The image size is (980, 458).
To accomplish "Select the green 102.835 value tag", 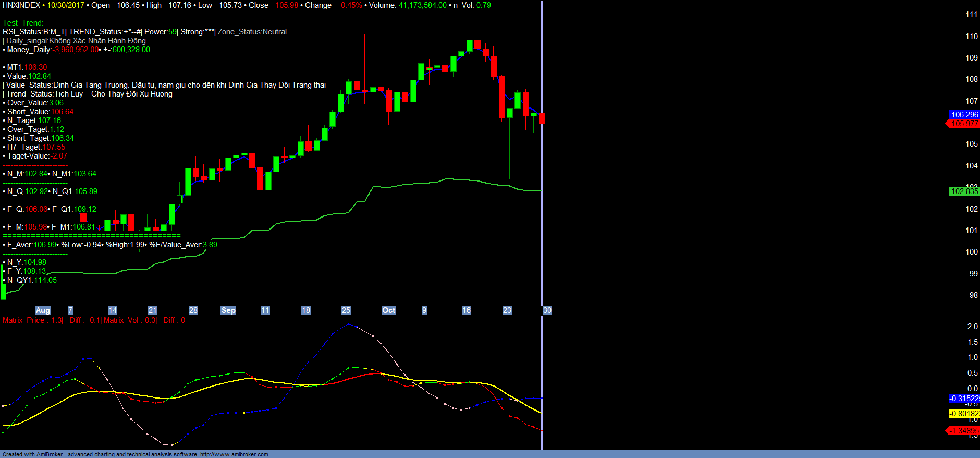I will coord(964,191).
